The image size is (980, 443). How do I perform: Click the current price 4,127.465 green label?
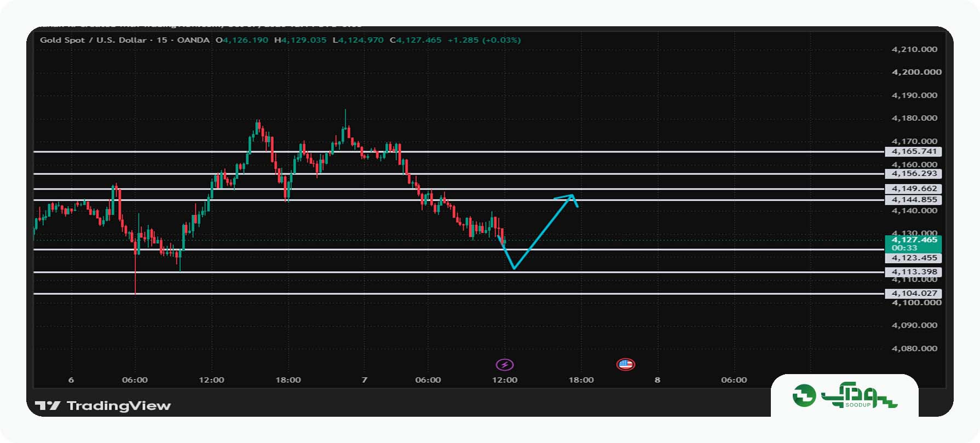(913, 243)
